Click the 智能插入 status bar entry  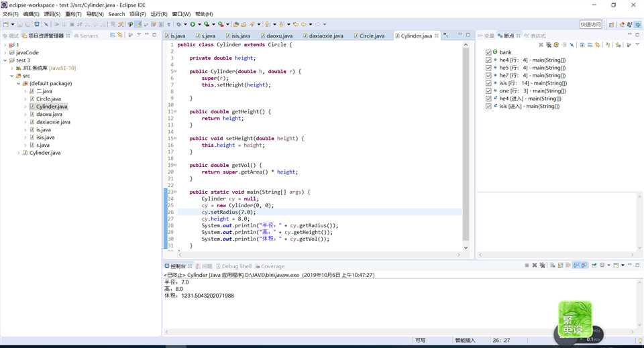[x=465, y=340]
